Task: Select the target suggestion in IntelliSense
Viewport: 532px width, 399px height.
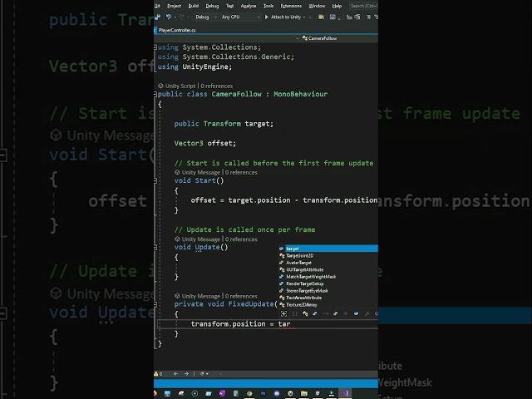Action: (328, 249)
